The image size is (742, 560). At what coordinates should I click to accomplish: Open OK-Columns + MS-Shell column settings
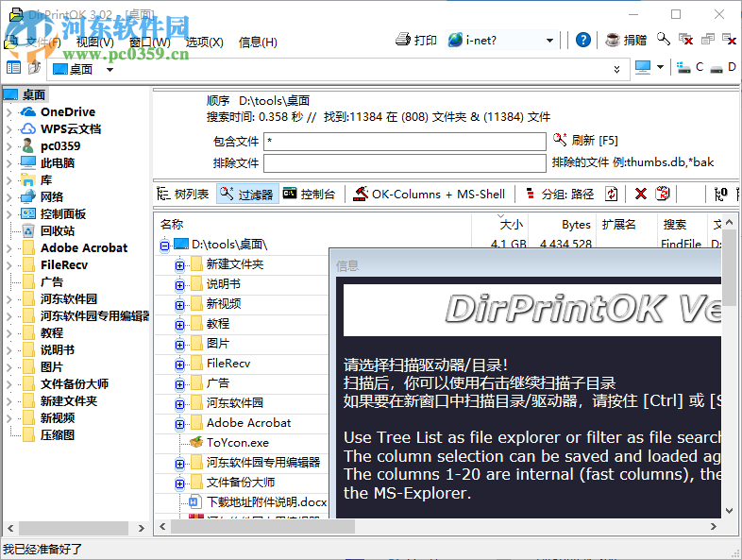tap(430, 195)
